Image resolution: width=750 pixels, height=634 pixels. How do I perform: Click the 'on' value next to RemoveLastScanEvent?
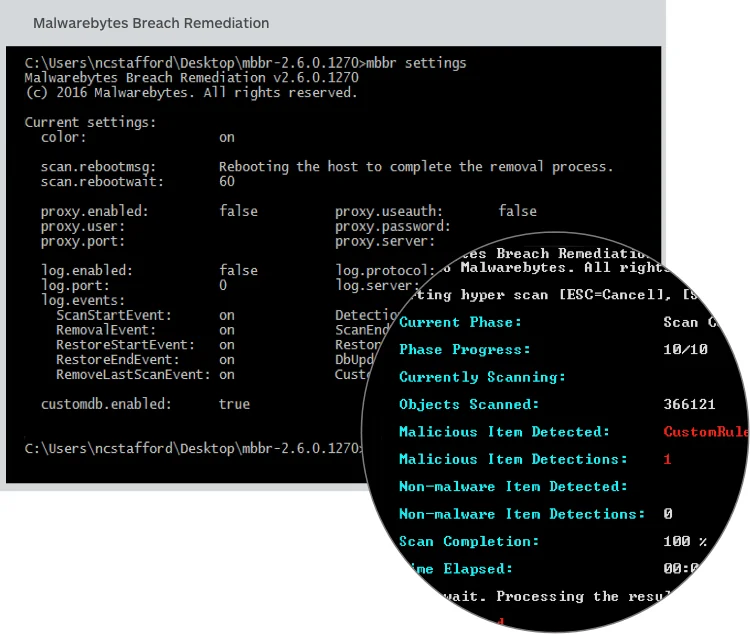227,375
